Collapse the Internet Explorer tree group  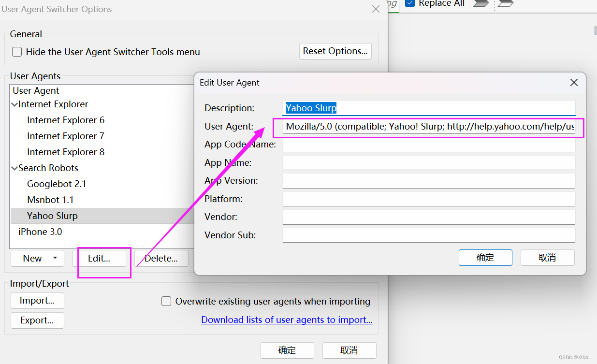coord(15,104)
